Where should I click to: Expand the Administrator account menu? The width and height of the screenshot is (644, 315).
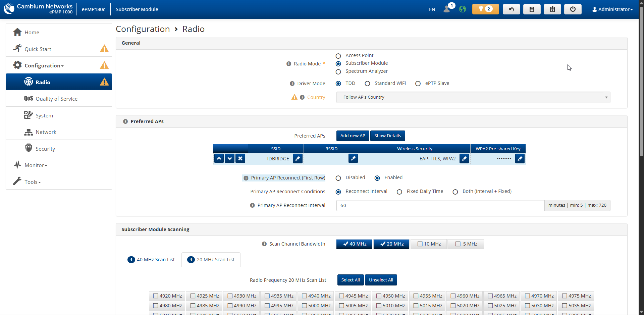click(612, 9)
